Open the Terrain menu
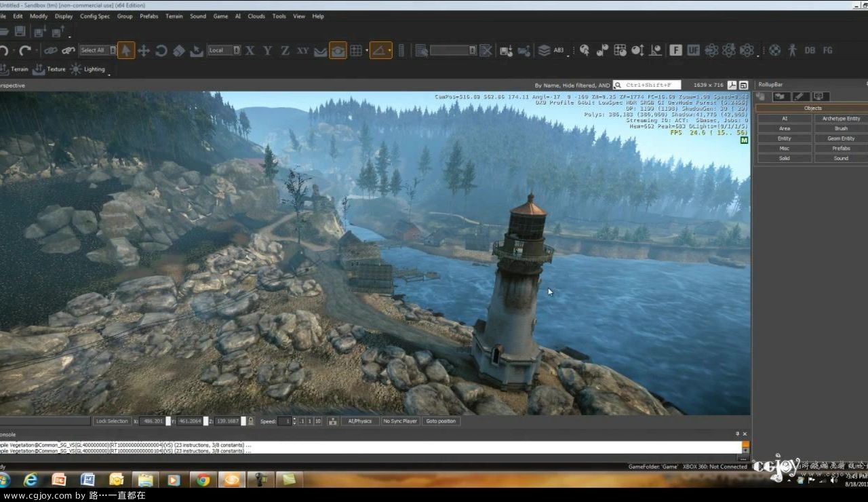 (174, 16)
